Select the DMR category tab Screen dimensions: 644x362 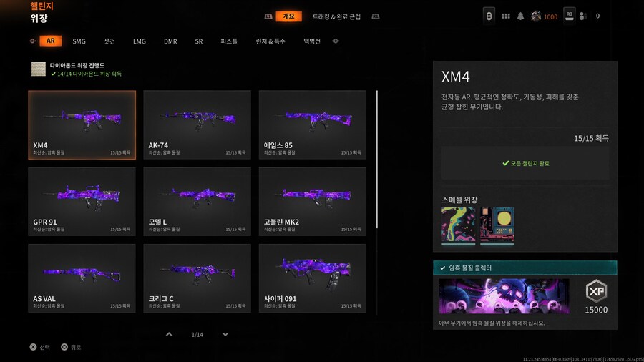tap(170, 41)
